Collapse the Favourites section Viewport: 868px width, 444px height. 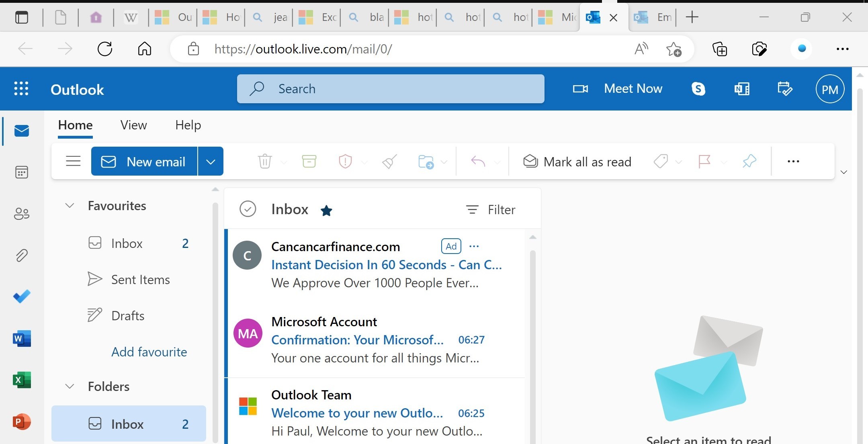pos(70,206)
